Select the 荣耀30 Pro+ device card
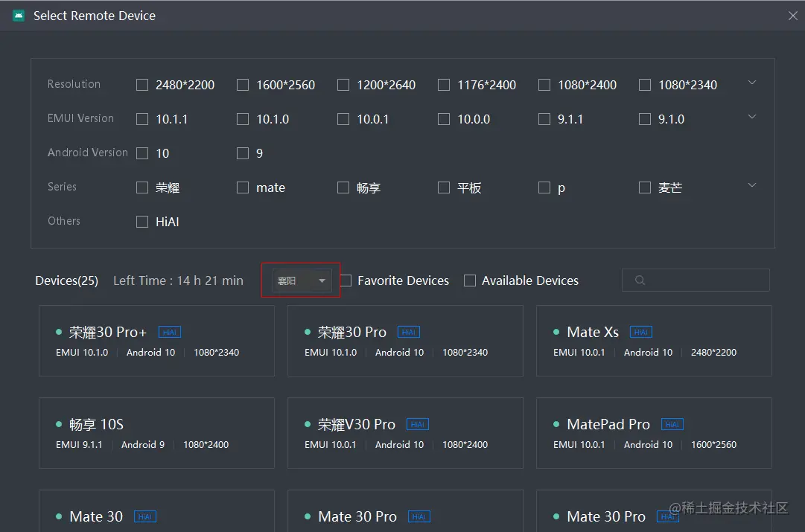 (x=156, y=342)
